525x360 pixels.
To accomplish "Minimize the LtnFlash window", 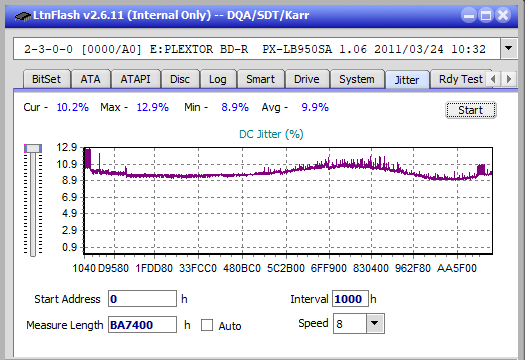I will pyautogui.click(x=469, y=15).
